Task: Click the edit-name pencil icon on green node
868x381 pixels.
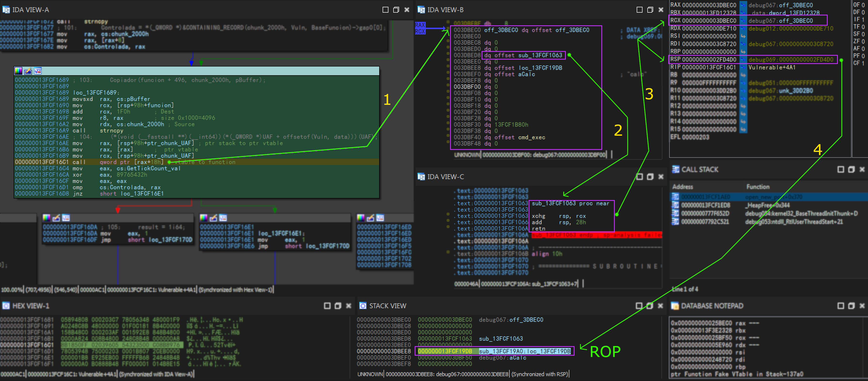Action: 28,71
